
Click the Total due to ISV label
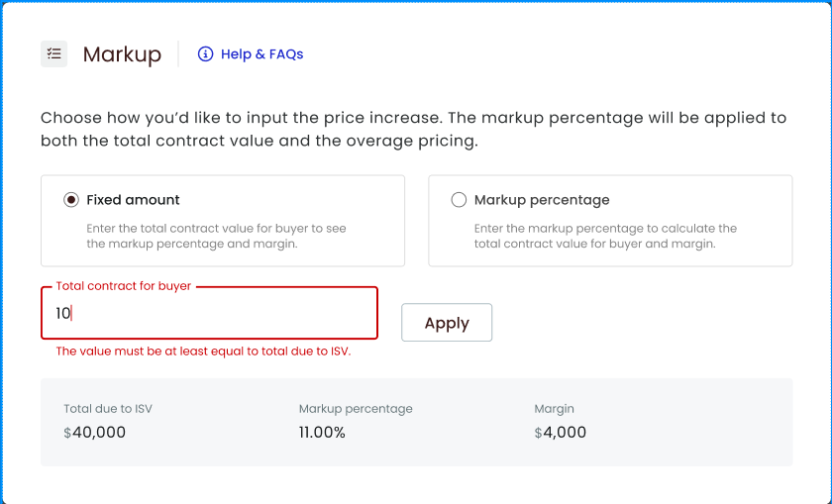point(108,409)
